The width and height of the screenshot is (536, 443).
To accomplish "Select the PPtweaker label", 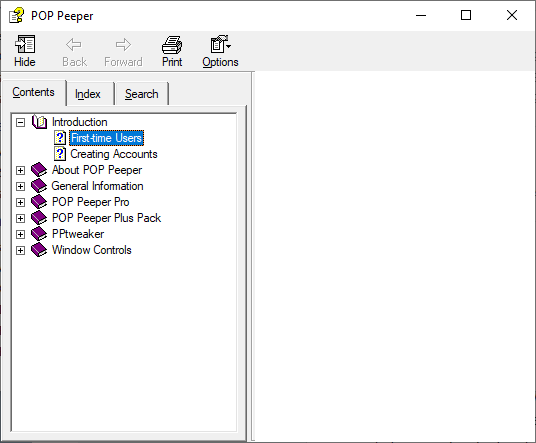I will [x=78, y=234].
